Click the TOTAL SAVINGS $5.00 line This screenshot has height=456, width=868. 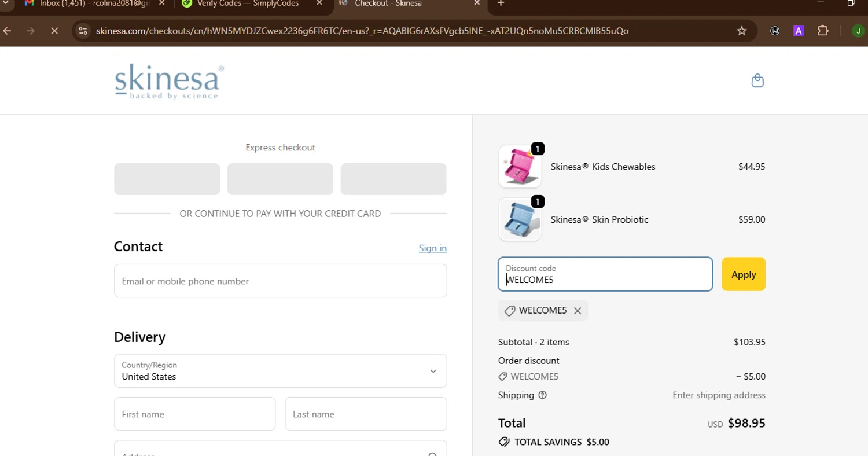click(x=554, y=442)
